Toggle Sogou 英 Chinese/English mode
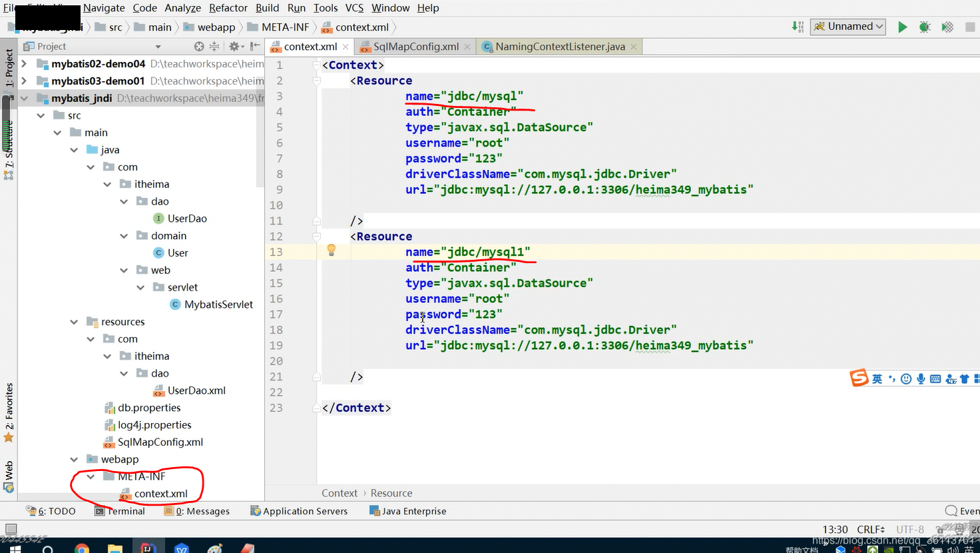The image size is (980, 553). tap(877, 379)
